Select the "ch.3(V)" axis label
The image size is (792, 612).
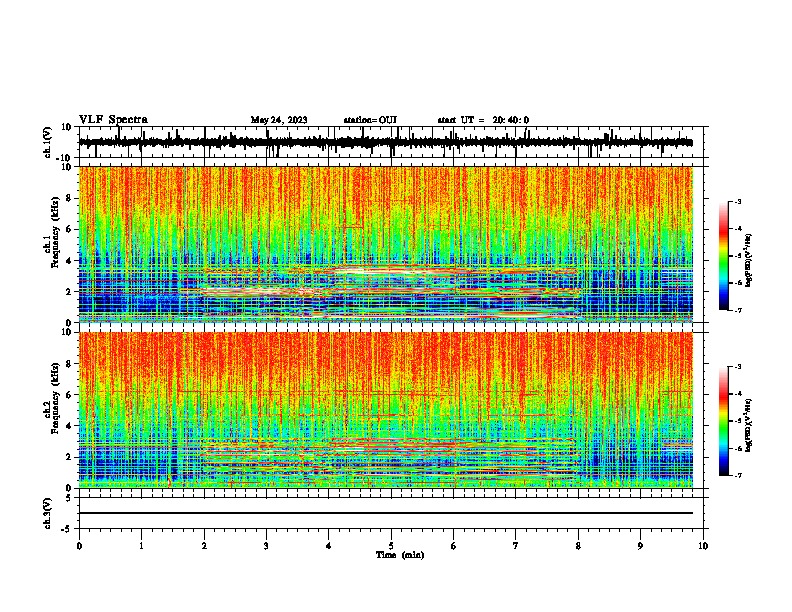pyautogui.click(x=48, y=514)
